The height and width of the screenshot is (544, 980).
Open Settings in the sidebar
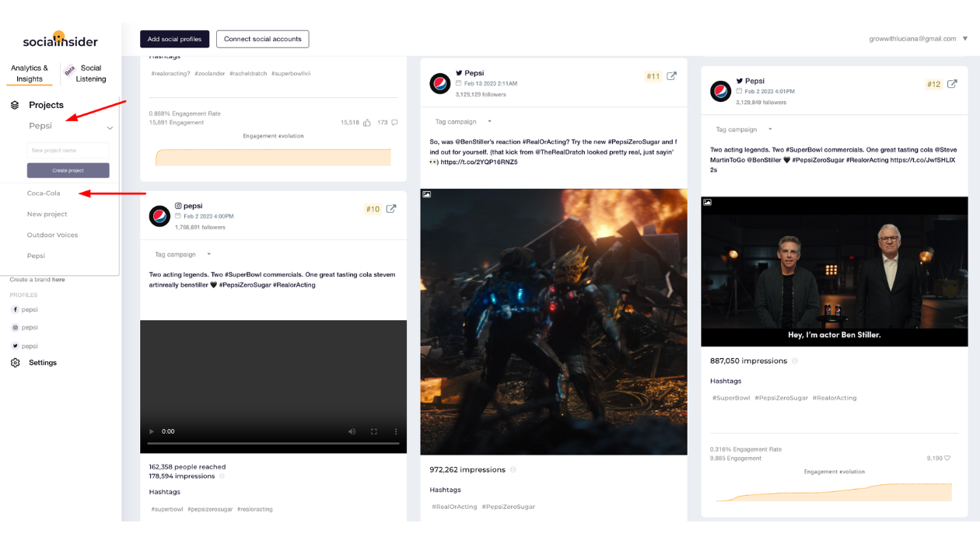[x=43, y=363]
